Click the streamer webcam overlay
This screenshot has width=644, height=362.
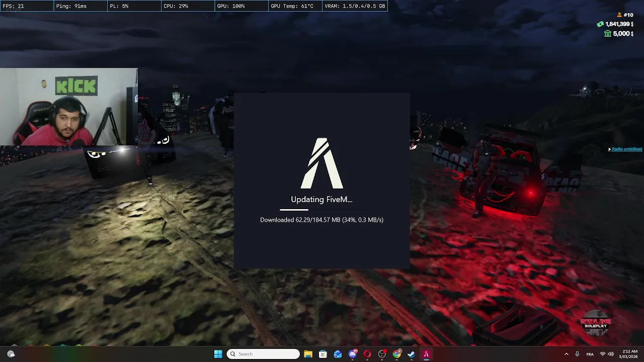pyautogui.click(x=69, y=107)
